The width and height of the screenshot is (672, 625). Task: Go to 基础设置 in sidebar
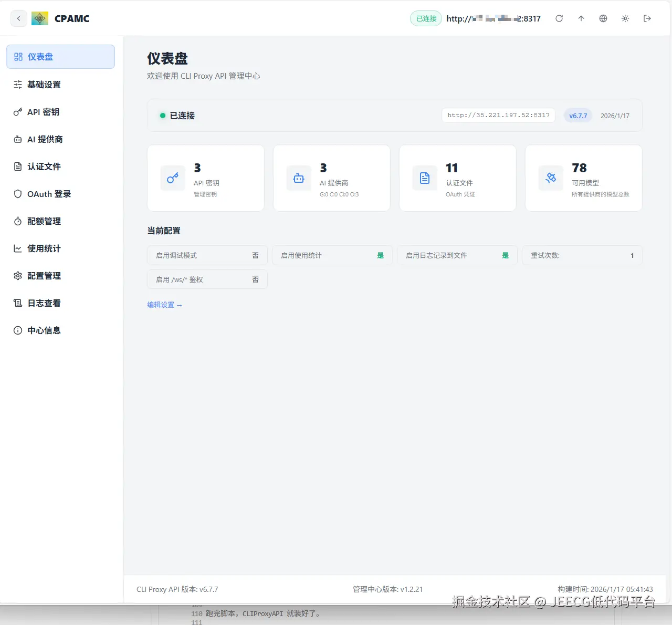coord(60,85)
